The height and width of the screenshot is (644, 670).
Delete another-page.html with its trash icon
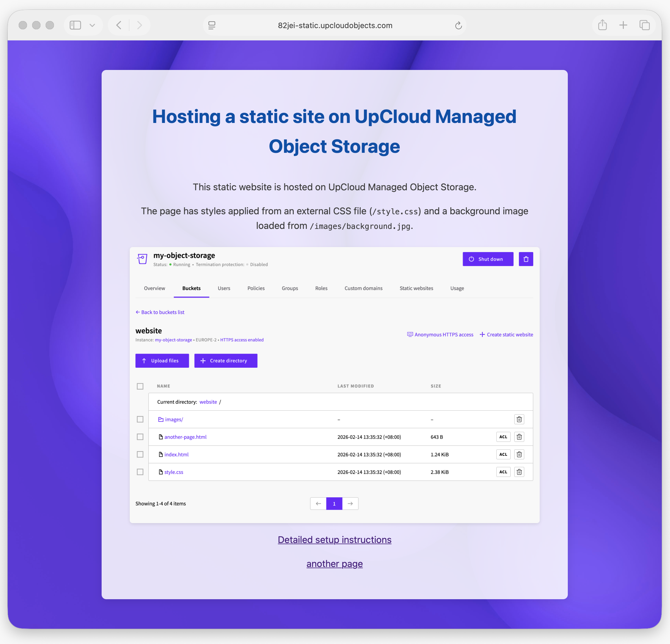519,437
